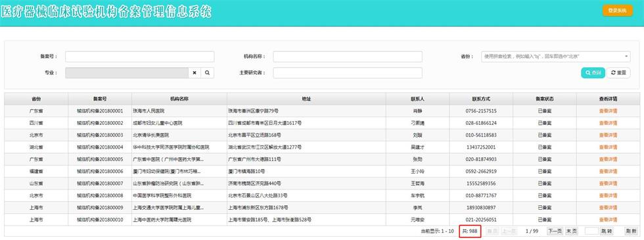Select record number 械临机构备201800001
This screenshot has width=644, height=240.
point(100,111)
